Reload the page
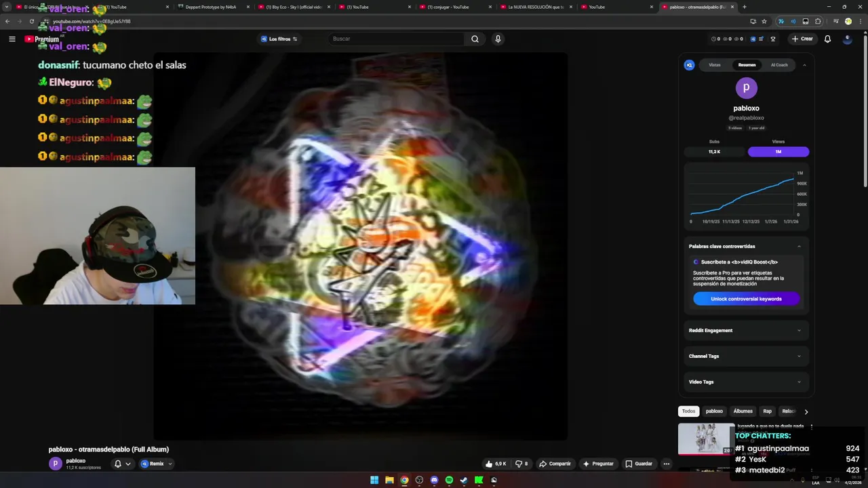The width and height of the screenshot is (868, 488). tap(31, 21)
